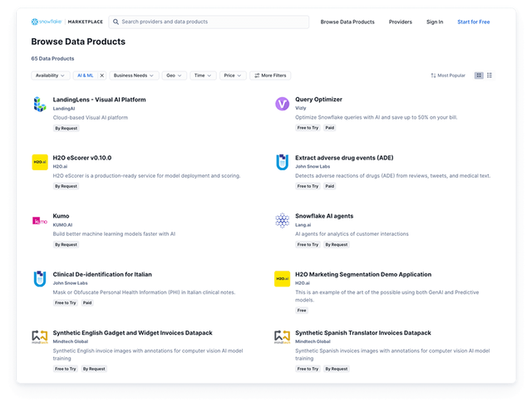The image size is (532, 407).
Task: Click 'Cloud-based Visual AI platform' description
Action: point(91,118)
